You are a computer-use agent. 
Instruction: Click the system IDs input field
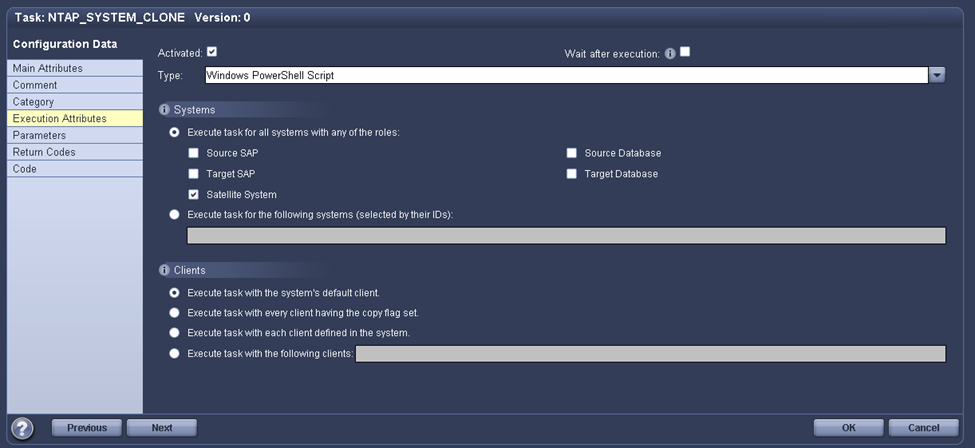pyautogui.click(x=566, y=236)
